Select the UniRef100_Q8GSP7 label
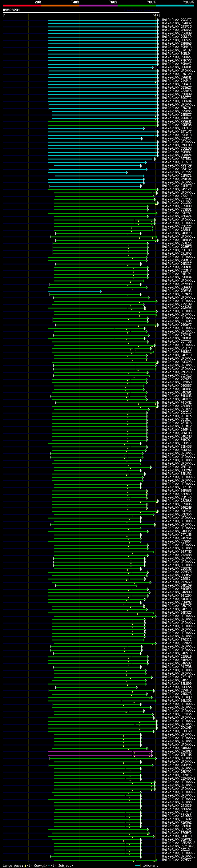Screen dimensions: 197x868 (177, 40)
